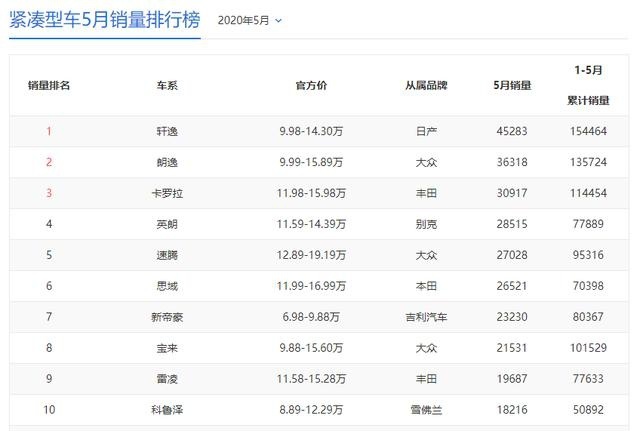The height and width of the screenshot is (431, 640).
Task: Click the 车系 column header
Action: pyautogui.click(x=167, y=85)
